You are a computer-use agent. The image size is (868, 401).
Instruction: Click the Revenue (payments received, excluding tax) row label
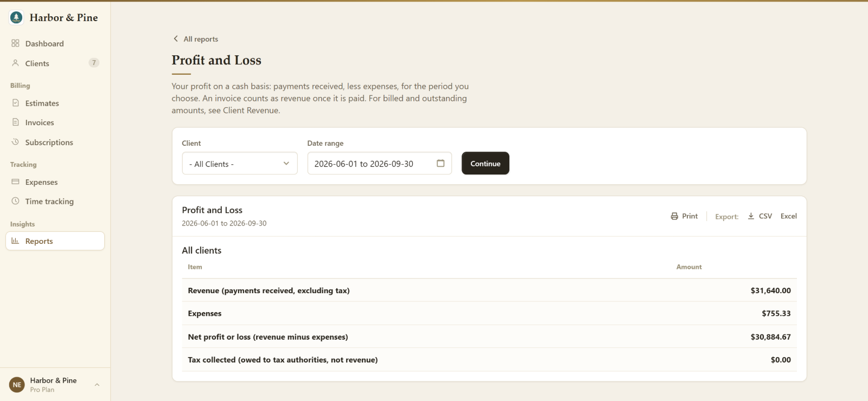pos(269,290)
